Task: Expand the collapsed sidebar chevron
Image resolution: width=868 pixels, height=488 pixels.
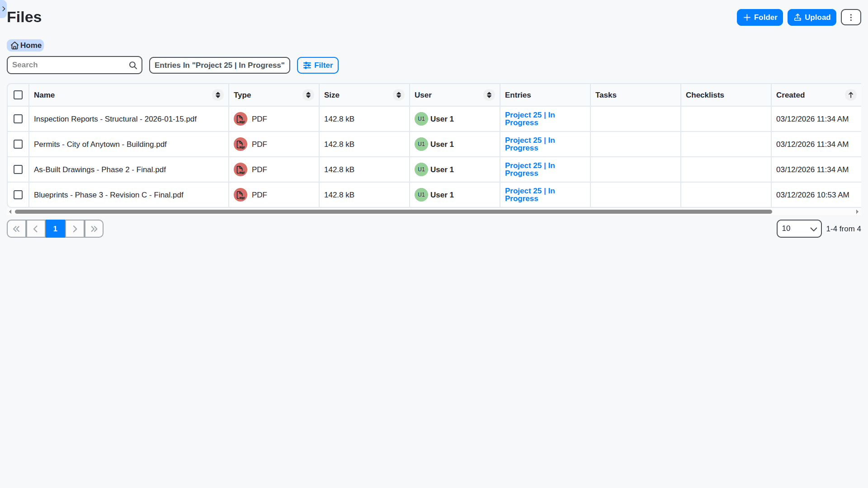Action: pos(3,9)
